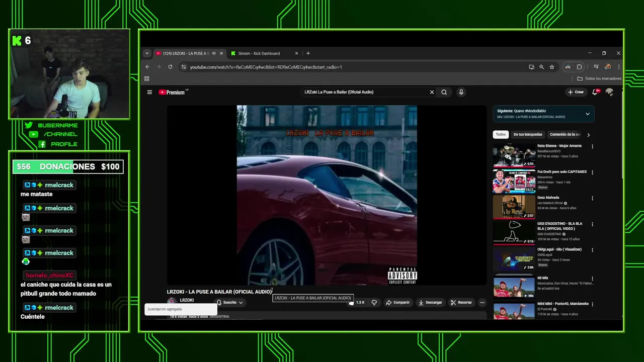This screenshot has height=362, width=644.
Task: Toggle like on the video (1.5 K)
Action: (358, 302)
